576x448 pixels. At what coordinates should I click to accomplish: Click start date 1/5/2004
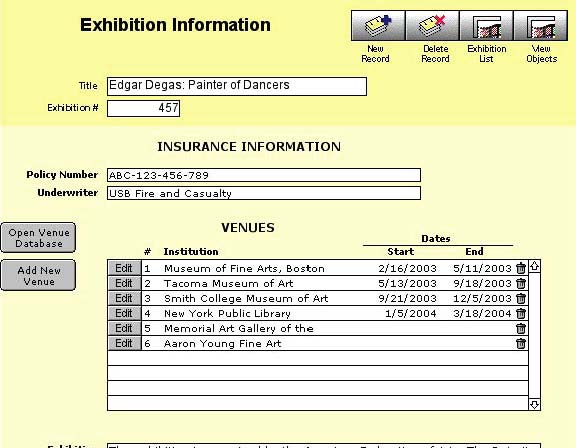[x=411, y=314]
